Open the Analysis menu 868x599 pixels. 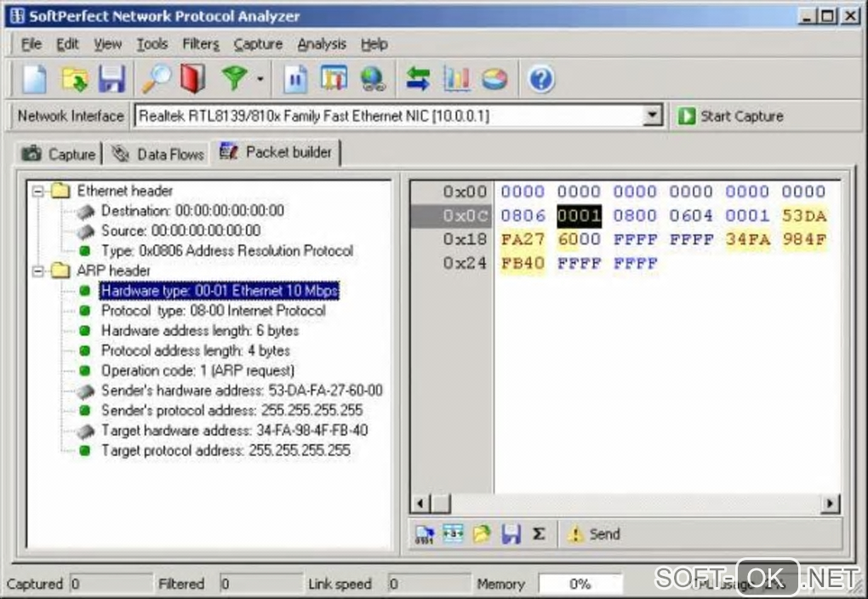click(x=322, y=43)
